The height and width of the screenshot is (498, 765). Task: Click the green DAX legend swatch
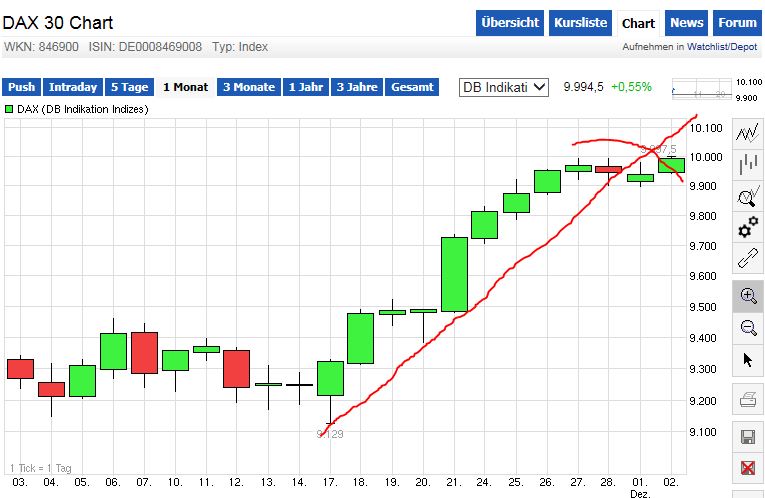pyautogui.click(x=9, y=109)
